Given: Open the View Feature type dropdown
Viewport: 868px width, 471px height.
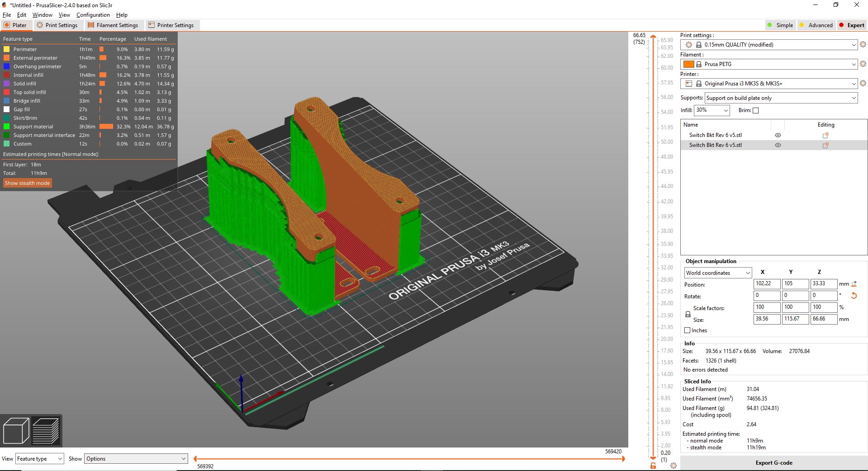Looking at the screenshot, I should tap(39, 459).
